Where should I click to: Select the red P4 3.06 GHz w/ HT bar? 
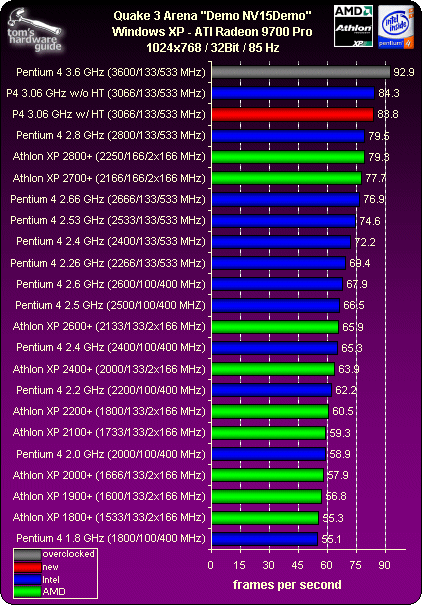[x=293, y=114]
